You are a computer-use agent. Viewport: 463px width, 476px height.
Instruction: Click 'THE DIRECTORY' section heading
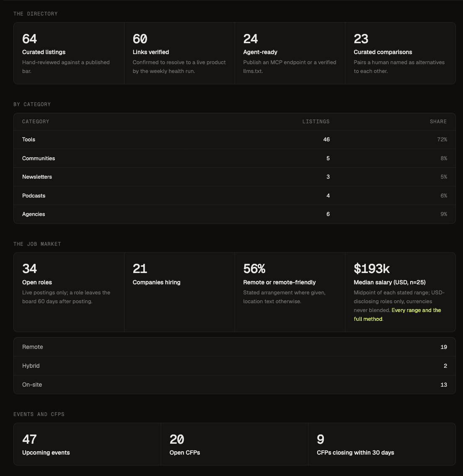(36, 14)
